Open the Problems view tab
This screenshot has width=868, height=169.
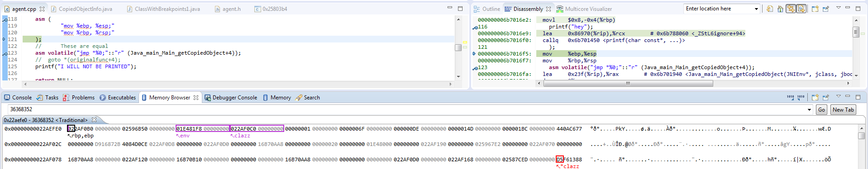(x=79, y=98)
